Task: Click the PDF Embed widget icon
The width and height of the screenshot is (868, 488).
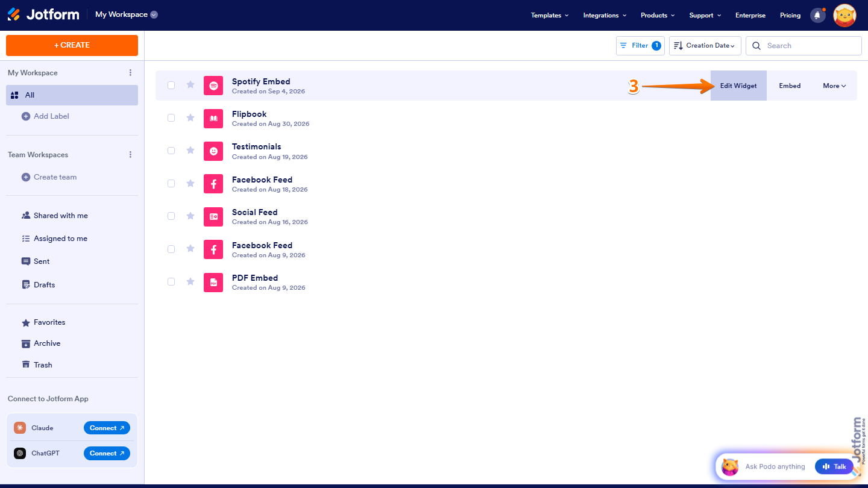Action: (x=213, y=282)
